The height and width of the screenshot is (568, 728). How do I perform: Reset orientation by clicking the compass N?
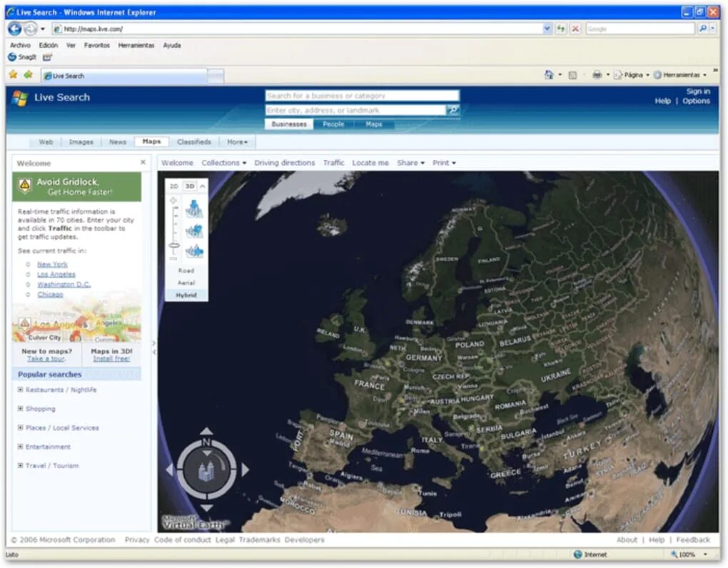pyautogui.click(x=206, y=442)
